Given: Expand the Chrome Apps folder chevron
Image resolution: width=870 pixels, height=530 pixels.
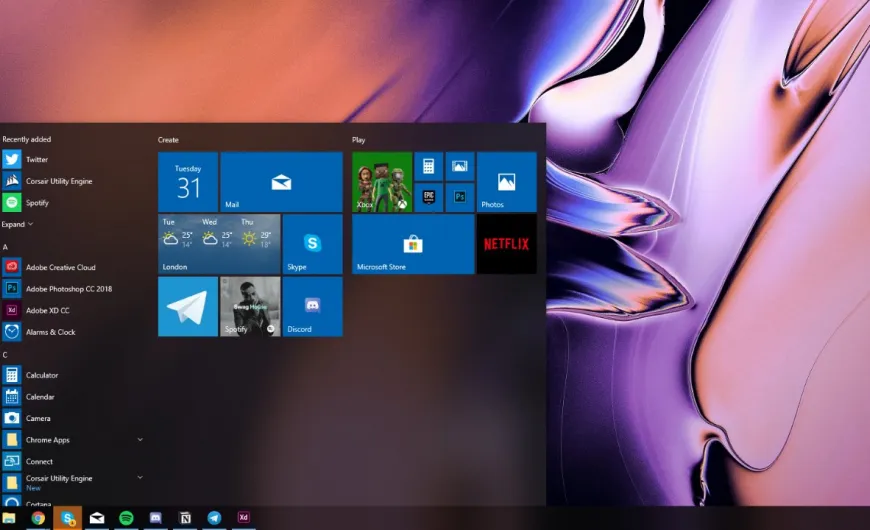Looking at the screenshot, I should point(140,440).
